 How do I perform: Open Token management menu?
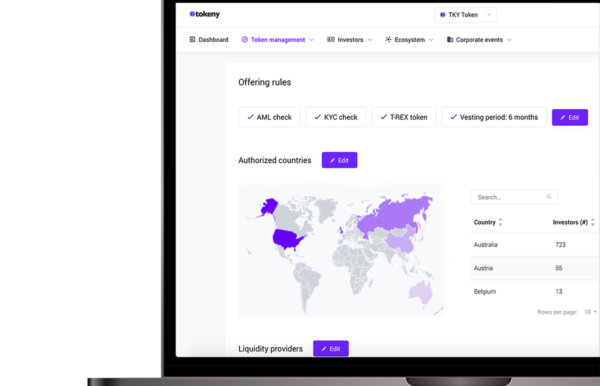click(278, 40)
